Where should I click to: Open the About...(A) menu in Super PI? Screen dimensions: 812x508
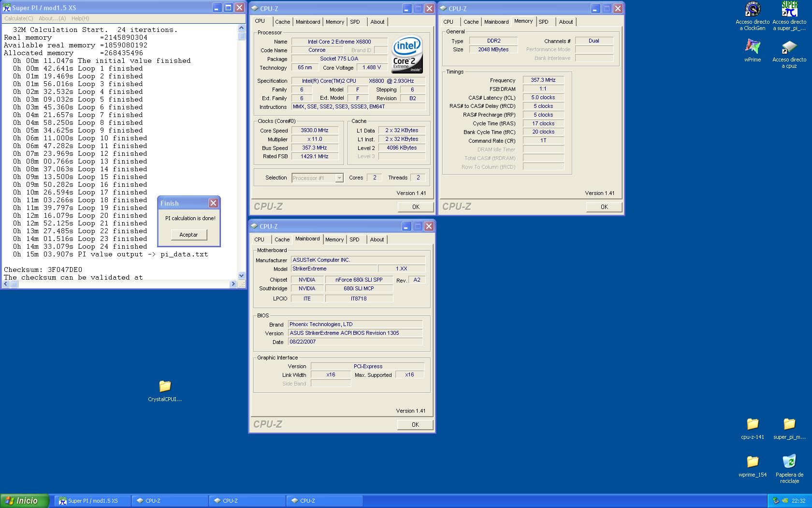point(52,18)
